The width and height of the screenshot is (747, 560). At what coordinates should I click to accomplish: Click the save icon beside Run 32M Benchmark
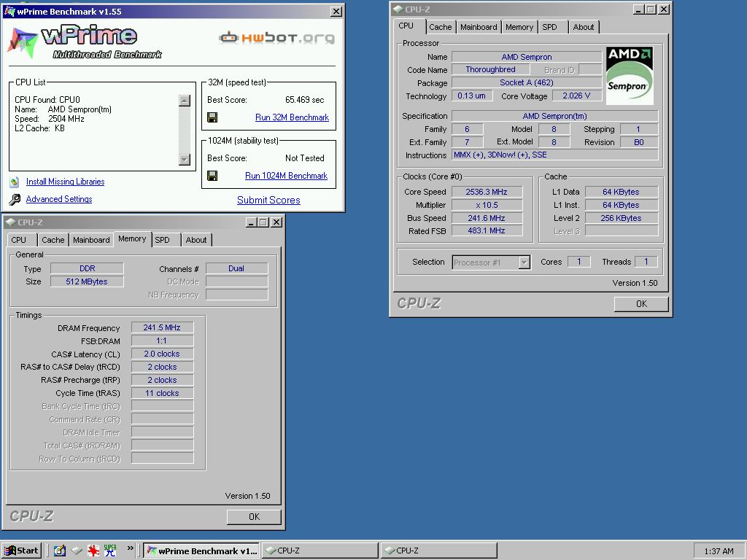[212, 117]
